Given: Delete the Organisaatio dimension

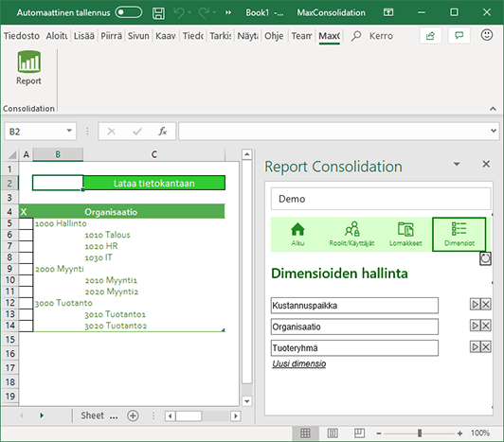Looking at the screenshot, I should click(486, 326).
